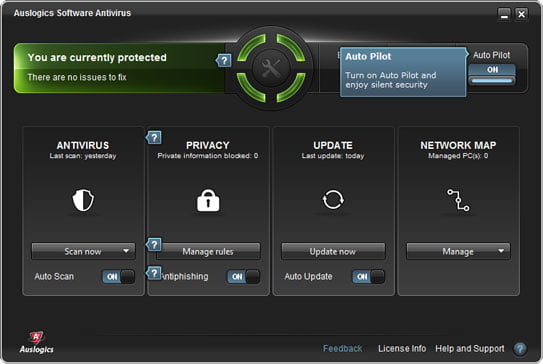Click 'Private information blocked: 0' text
543x364 pixels.
208,156
